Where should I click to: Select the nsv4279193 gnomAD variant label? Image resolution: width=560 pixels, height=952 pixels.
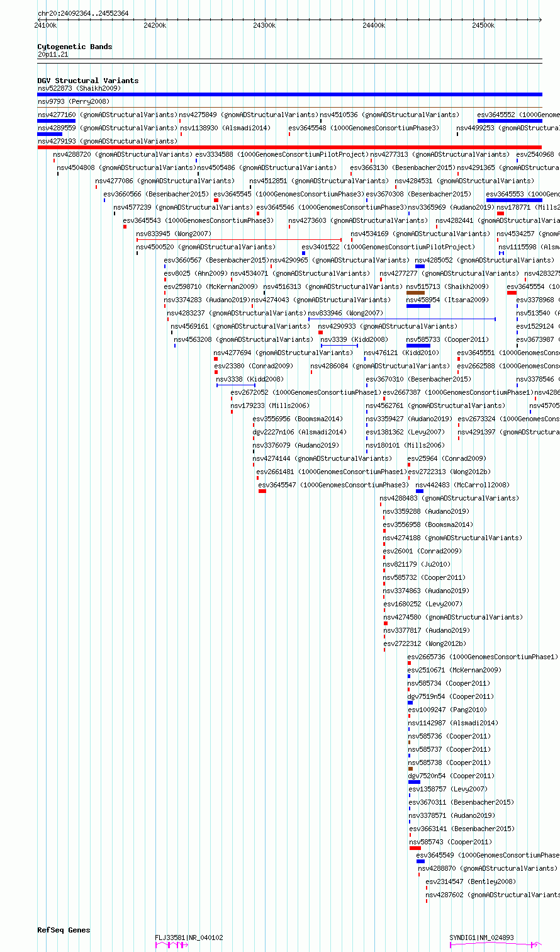click(x=108, y=141)
